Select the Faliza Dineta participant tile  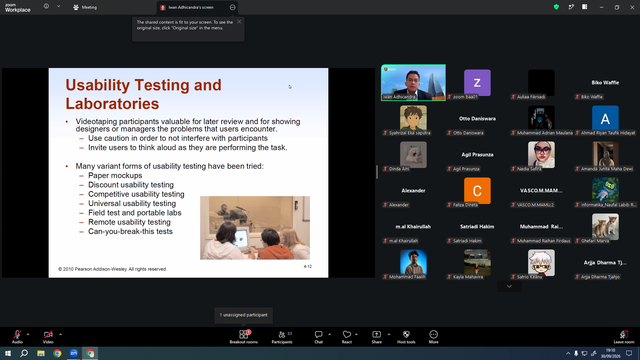coord(477,191)
